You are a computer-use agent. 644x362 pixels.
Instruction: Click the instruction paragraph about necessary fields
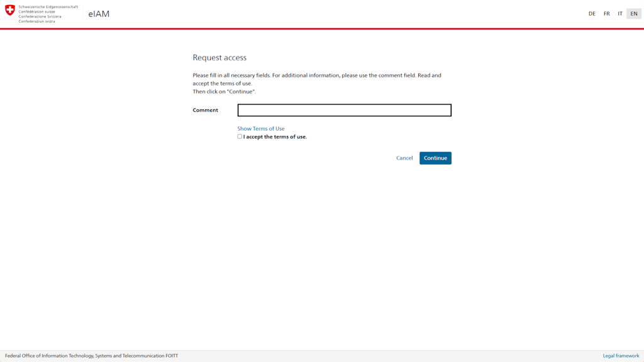pyautogui.click(x=317, y=79)
